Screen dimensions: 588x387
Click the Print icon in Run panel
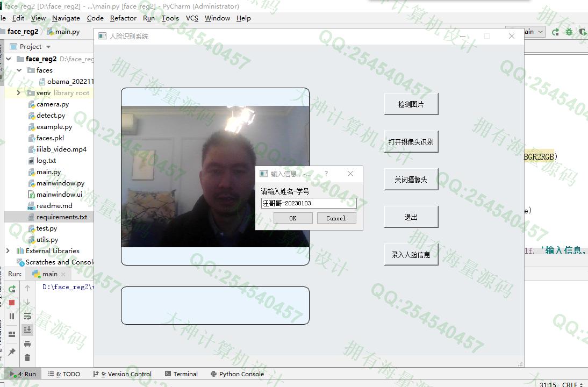coord(27,344)
